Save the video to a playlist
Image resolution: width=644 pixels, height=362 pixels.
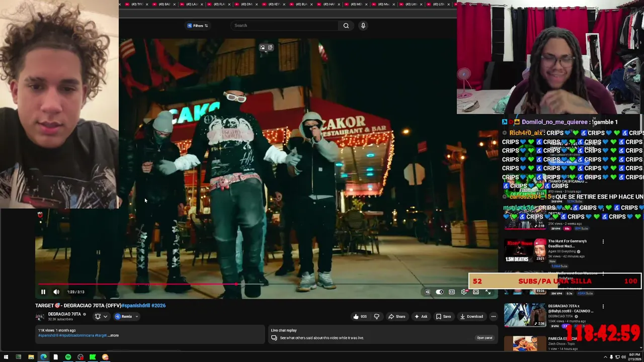click(x=443, y=316)
